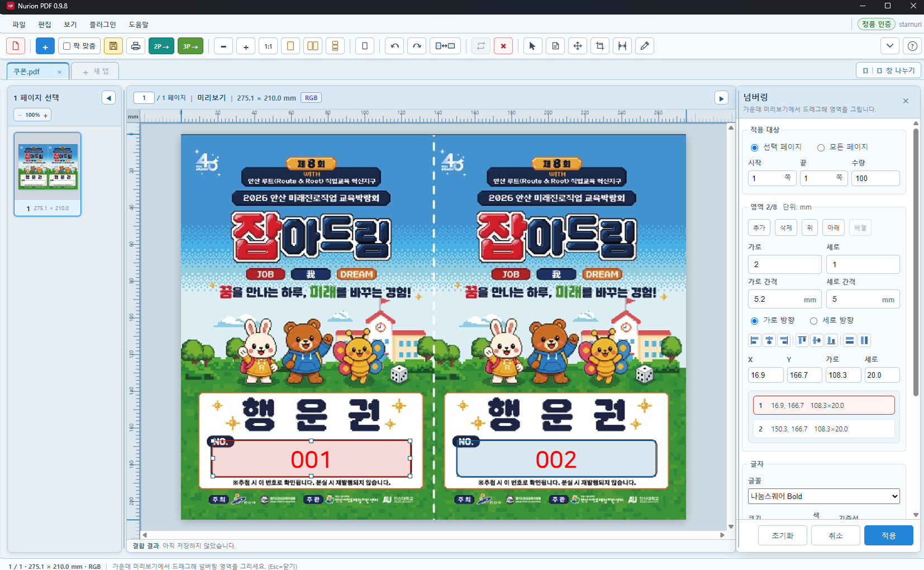924x570 pixels.
Task: Click the blue plus add icon
Action: [x=45, y=46]
